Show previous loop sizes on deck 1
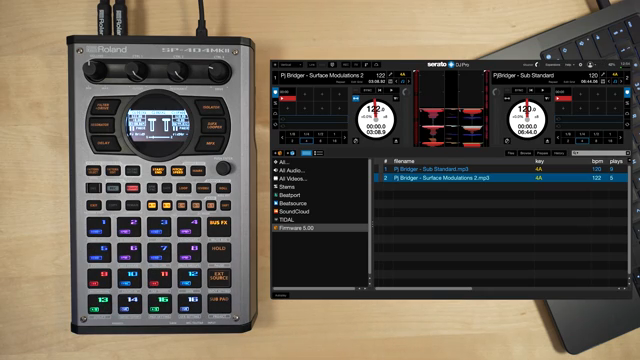640x360 pixels. (x=282, y=138)
